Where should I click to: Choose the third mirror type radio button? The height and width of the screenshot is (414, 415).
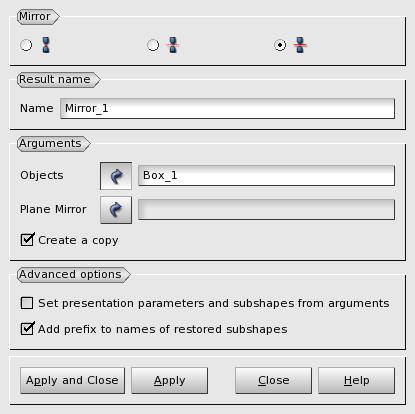click(280, 45)
